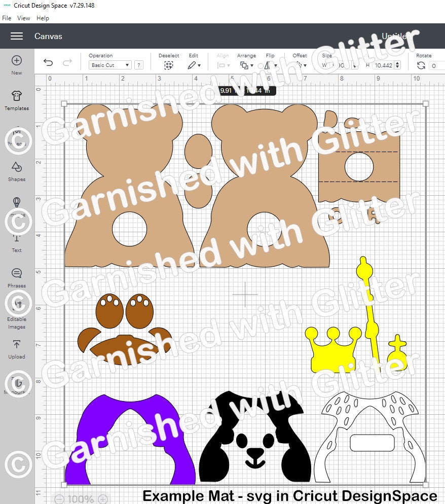Open the hamburger menu next to Canvas
Screen dimensions: 445x504
click(17, 37)
